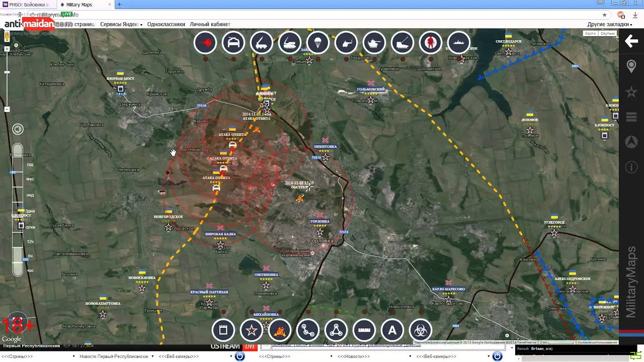Select the self-propelled artillery icon
Image resolution: width=644 pixels, height=362 pixels.
[x=402, y=43]
